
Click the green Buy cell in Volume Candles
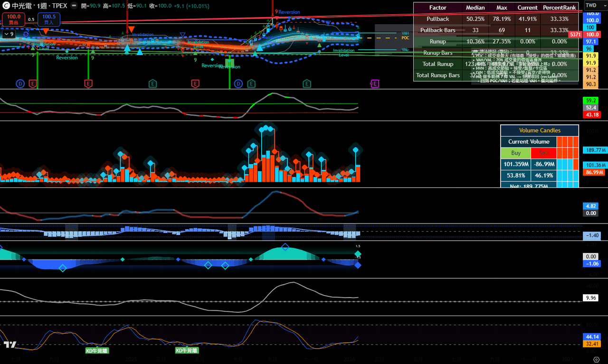pos(515,153)
